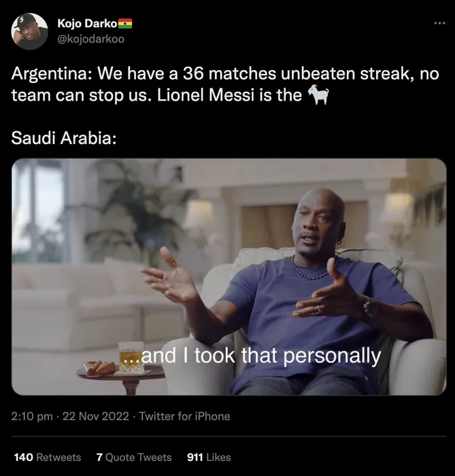
Task: Open the Kojo Darko display name
Action: coord(86,24)
